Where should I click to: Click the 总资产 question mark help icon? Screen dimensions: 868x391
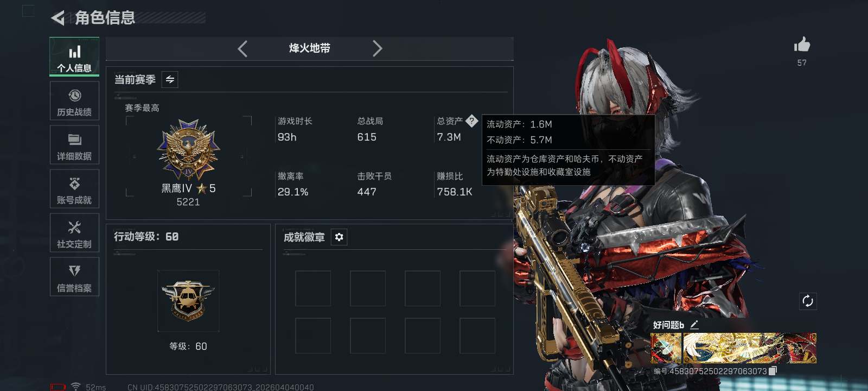(x=471, y=121)
